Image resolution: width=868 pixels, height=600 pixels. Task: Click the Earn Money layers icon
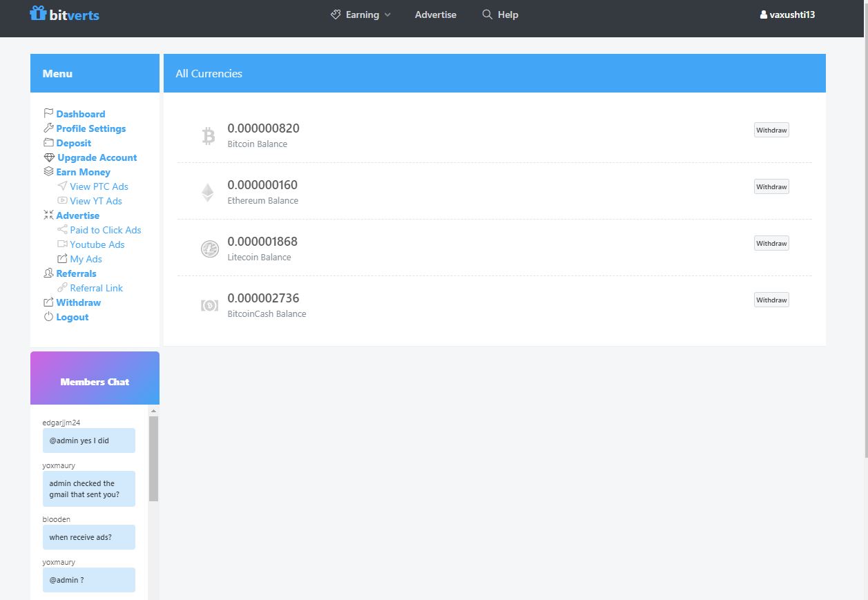pyautogui.click(x=48, y=172)
